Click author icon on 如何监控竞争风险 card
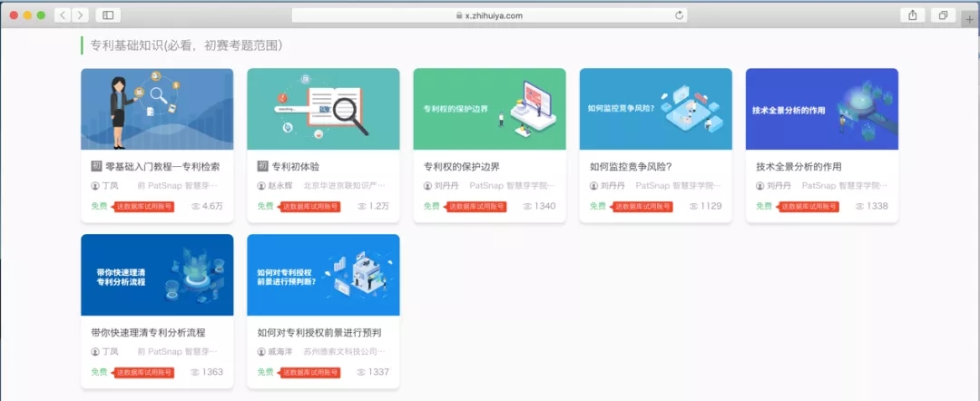Viewport: 980px width, 401px height. click(x=593, y=186)
